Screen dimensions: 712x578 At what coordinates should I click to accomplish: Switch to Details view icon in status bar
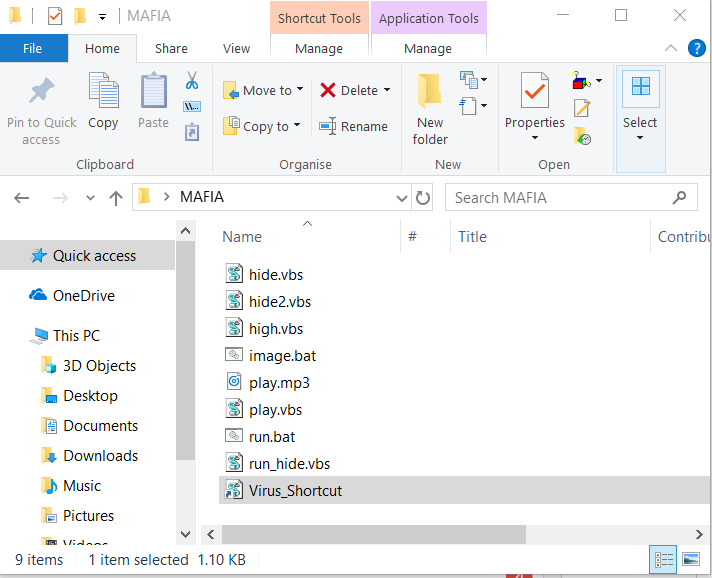coord(663,559)
